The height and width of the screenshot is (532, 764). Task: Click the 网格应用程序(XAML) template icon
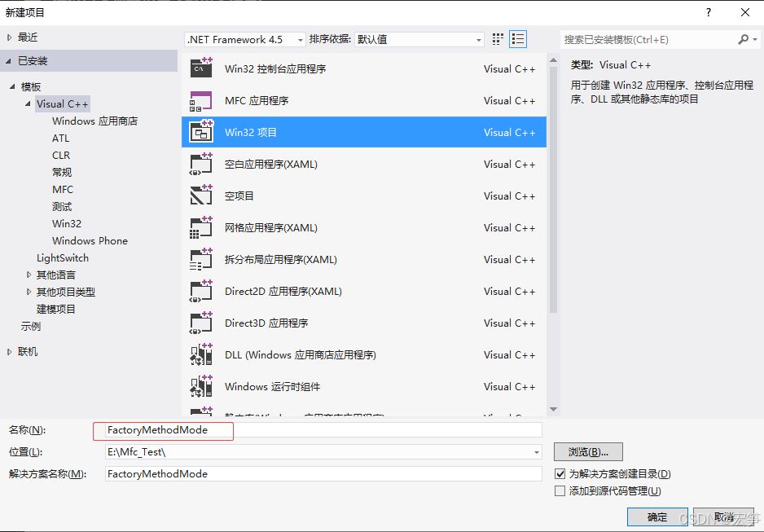click(201, 227)
